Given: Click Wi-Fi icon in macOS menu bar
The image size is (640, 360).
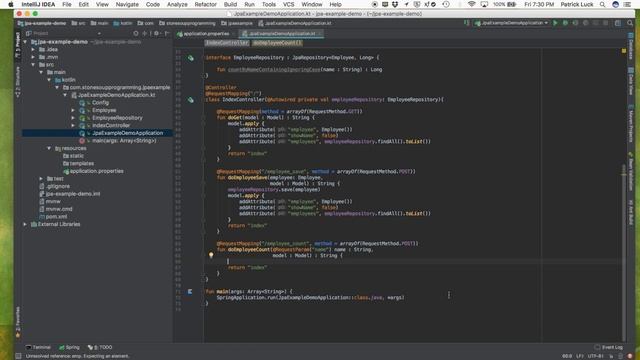Looking at the screenshot, I should (471, 4).
